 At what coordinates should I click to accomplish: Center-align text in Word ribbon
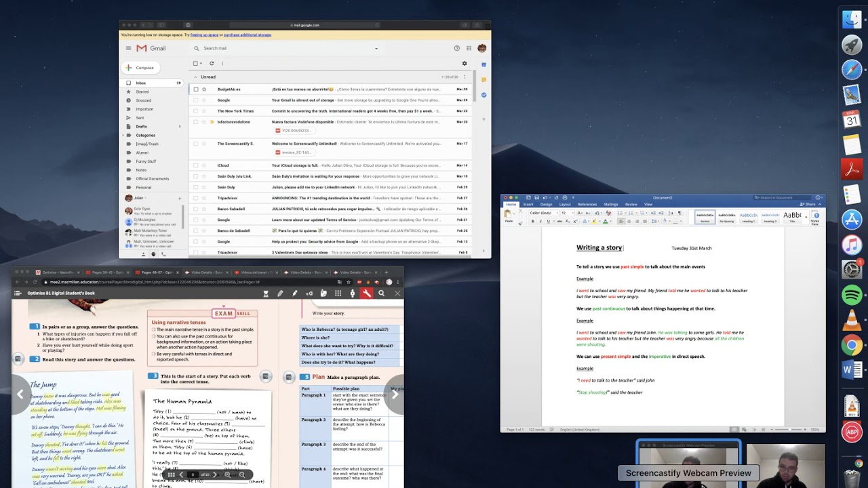click(x=629, y=222)
